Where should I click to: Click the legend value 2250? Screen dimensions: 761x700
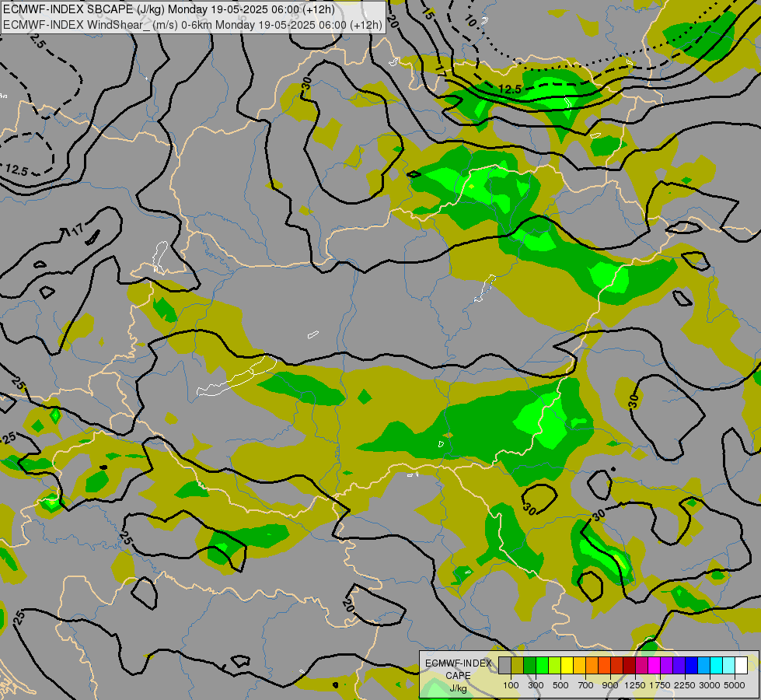[685, 685]
